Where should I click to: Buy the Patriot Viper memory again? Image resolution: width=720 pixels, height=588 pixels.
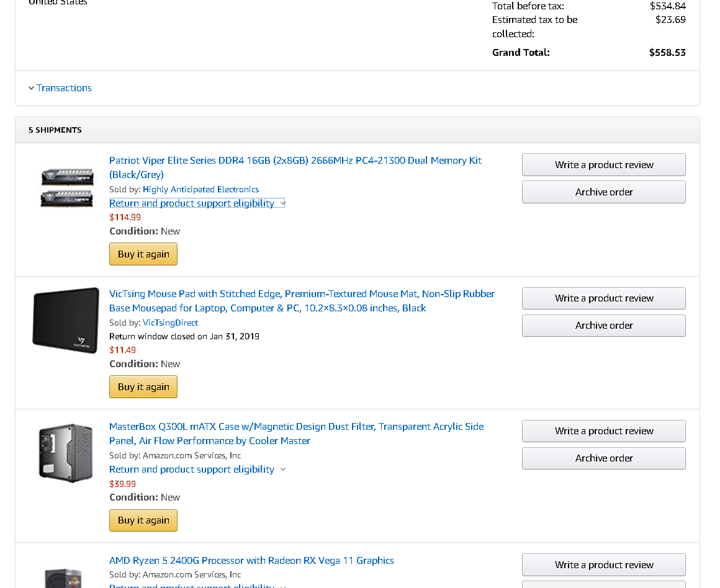[x=143, y=254]
